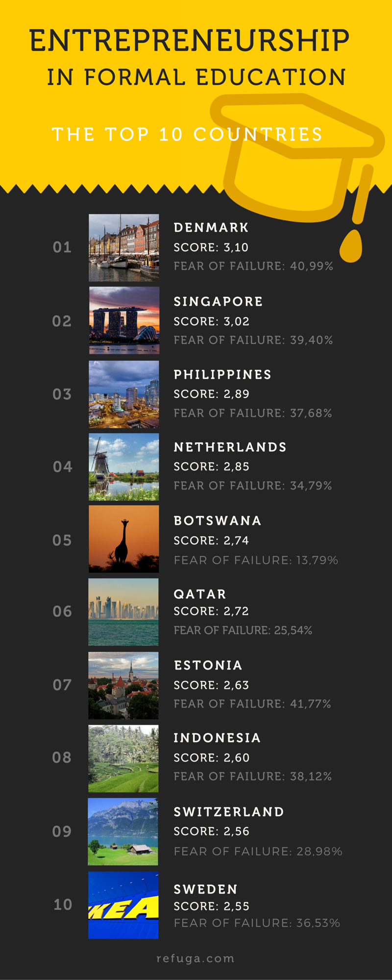
Task: Select the Philippines city thumbnail
Action: point(124,394)
